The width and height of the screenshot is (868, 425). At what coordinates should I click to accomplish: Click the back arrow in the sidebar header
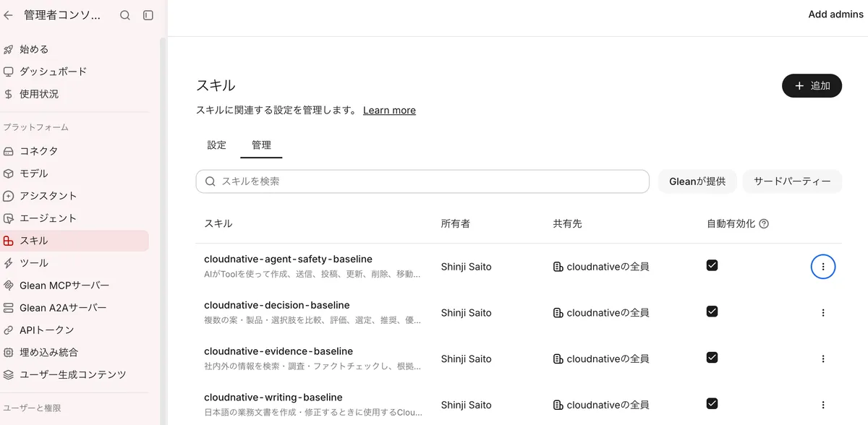(x=9, y=15)
